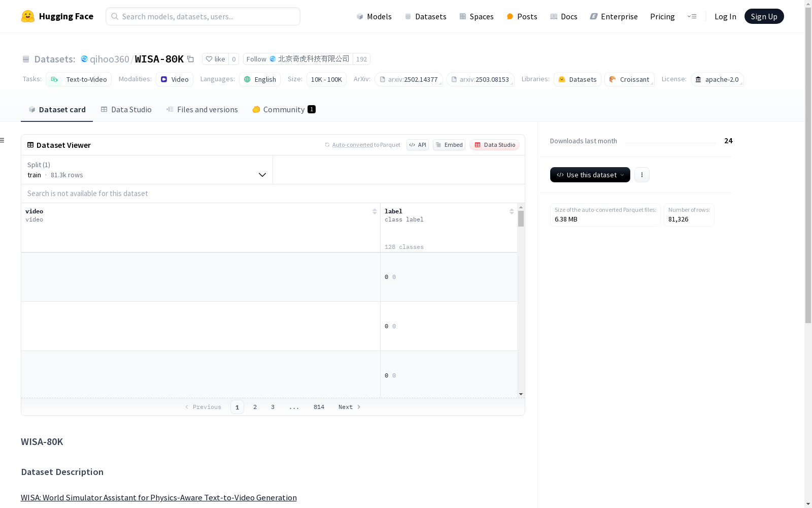Like this dataset with the heart button
The height and width of the screenshot is (508, 812).
(215, 59)
